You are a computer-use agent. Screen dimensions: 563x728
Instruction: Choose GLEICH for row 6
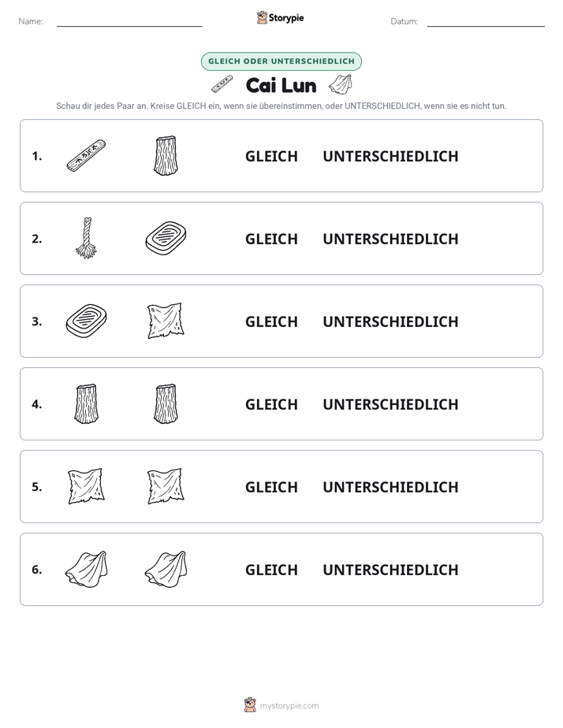pos(271,570)
